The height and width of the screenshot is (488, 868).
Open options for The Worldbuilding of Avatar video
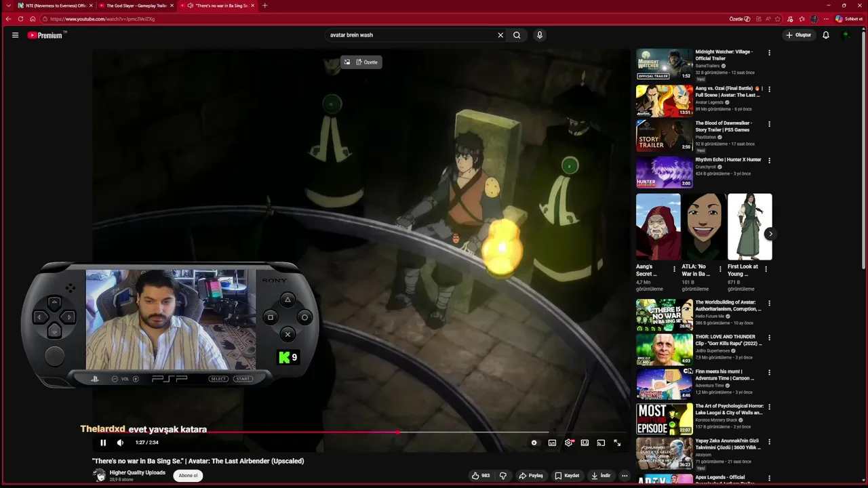[x=769, y=304]
